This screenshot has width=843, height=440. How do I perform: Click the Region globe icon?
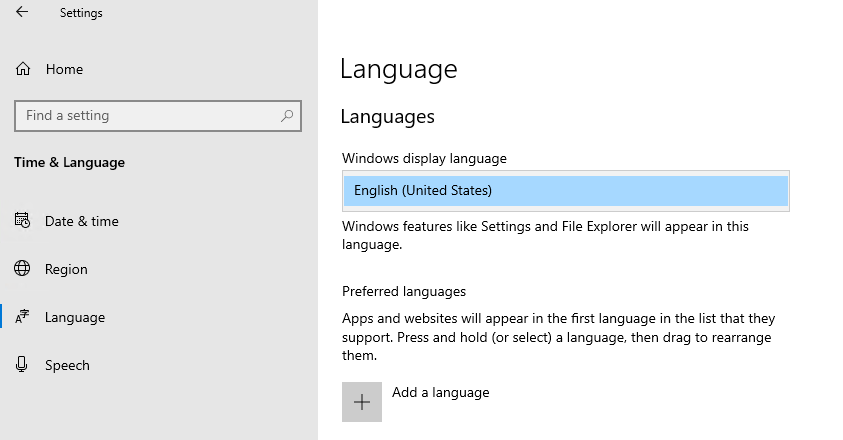22,268
